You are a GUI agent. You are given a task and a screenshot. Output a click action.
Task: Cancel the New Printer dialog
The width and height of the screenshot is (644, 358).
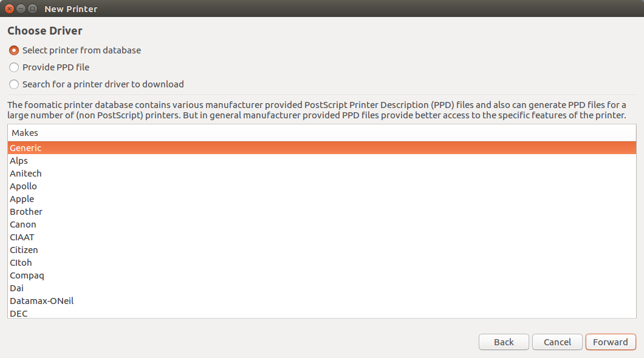(x=557, y=342)
